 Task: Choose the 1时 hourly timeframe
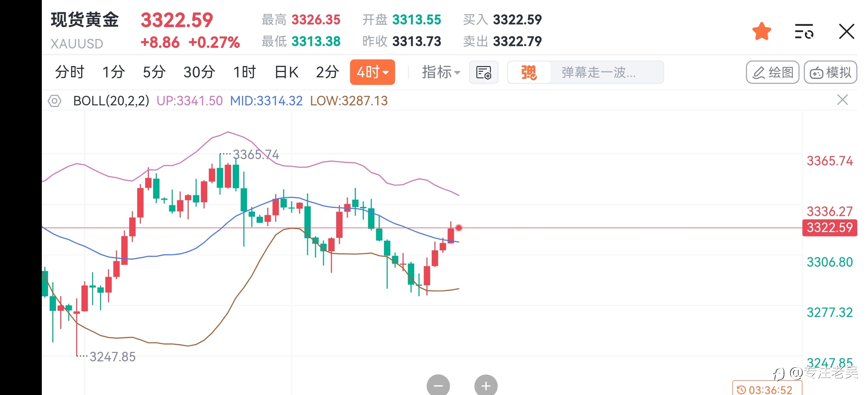click(x=245, y=72)
